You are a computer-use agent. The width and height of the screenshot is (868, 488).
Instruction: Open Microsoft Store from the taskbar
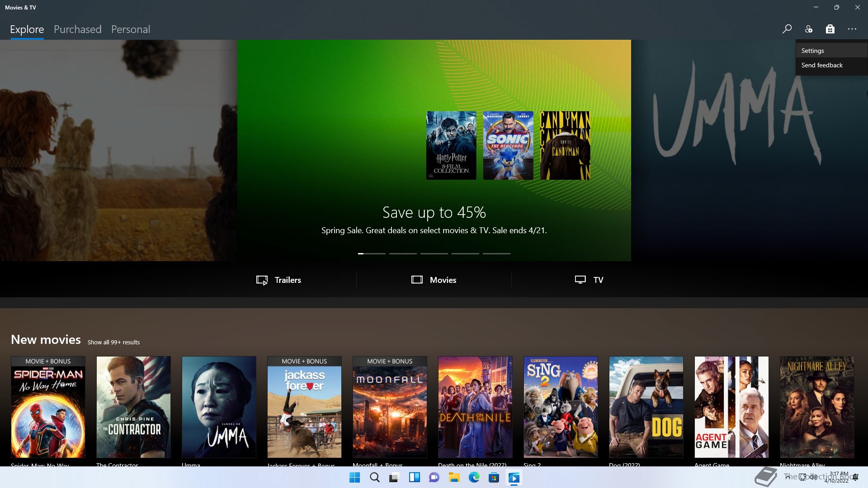click(494, 477)
